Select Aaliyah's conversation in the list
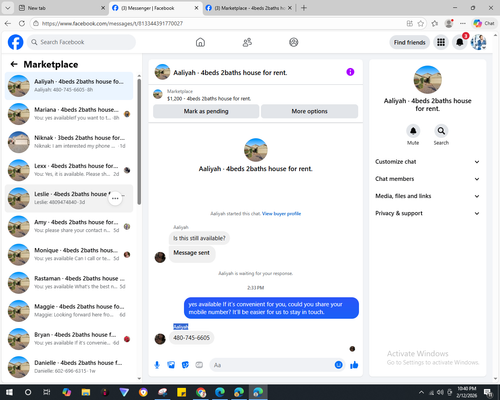The height and width of the screenshot is (400, 500). click(69, 86)
